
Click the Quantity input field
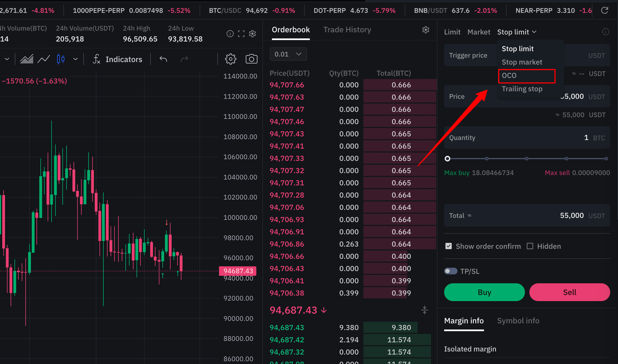click(527, 137)
